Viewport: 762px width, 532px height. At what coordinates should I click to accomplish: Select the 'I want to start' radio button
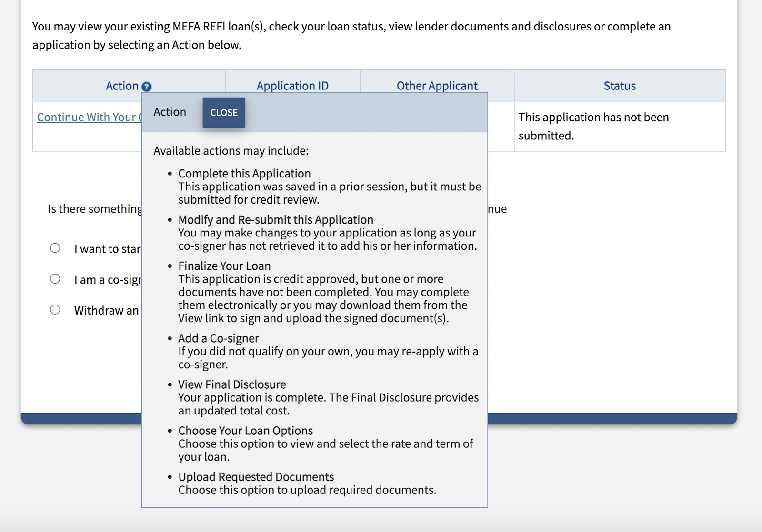click(55, 248)
